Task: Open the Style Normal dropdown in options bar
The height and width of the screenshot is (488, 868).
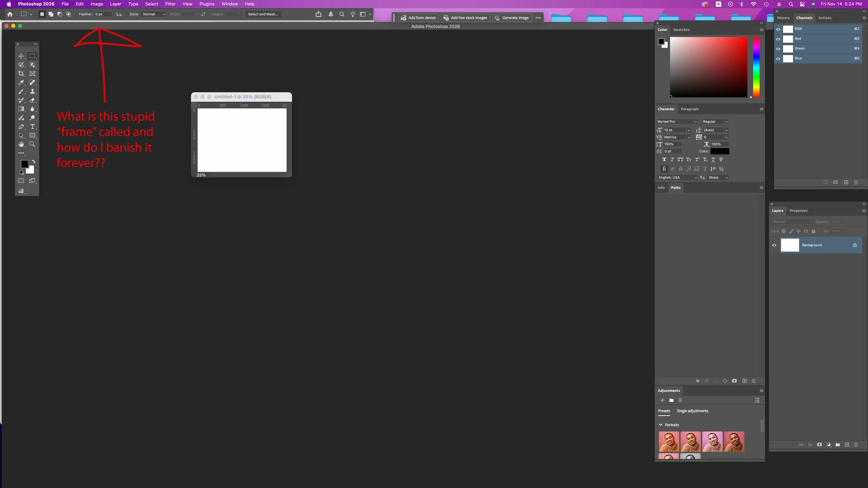Action: [154, 14]
